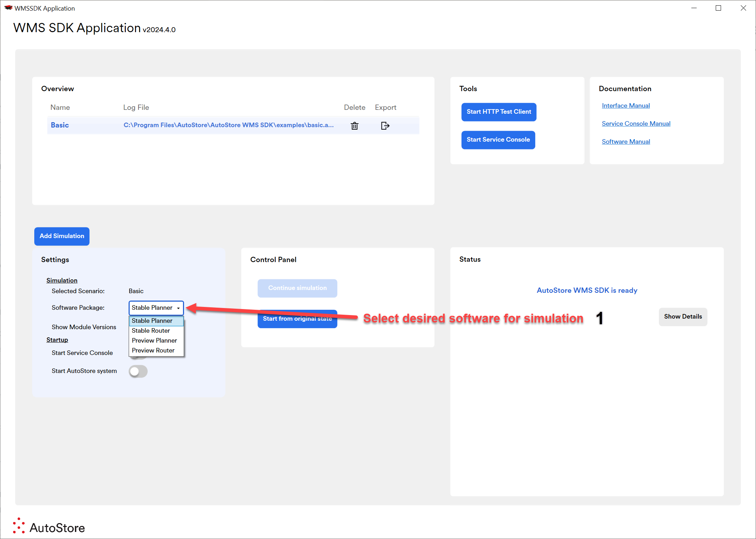Export the Basic simulation log
Image resolution: width=756 pixels, height=539 pixels.
point(385,126)
